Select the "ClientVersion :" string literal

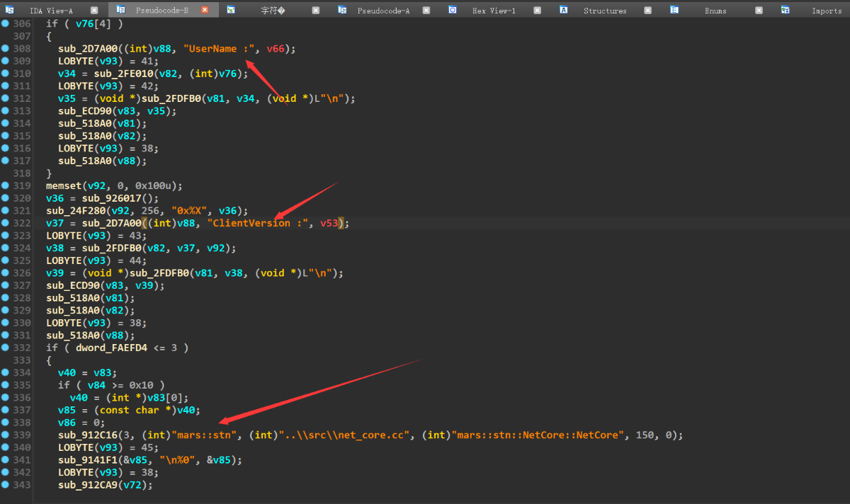(x=258, y=223)
